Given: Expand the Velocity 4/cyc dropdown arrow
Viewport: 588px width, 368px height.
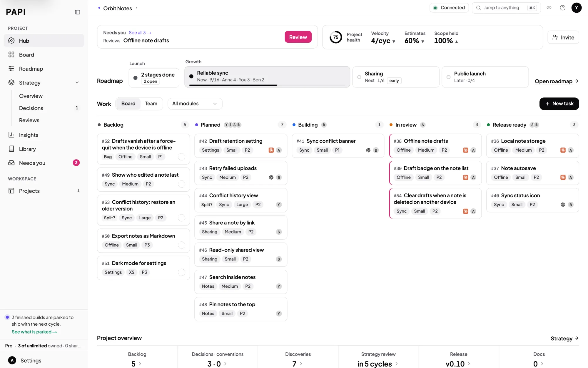Looking at the screenshot, I should (x=394, y=42).
